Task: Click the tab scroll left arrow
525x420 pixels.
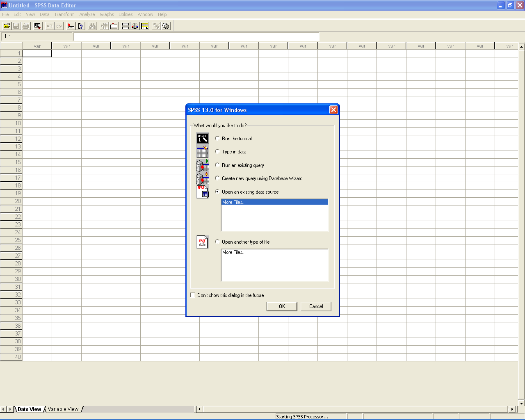Action: click(3, 409)
